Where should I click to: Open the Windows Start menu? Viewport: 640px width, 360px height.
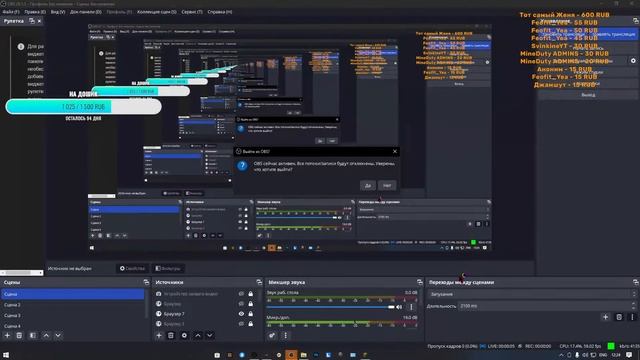click(6, 355)
